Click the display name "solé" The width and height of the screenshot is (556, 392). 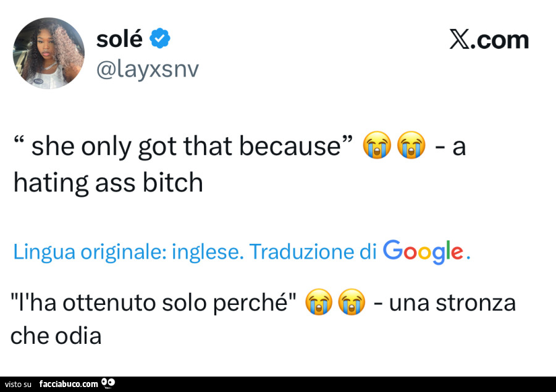click(x=119, y=39)
